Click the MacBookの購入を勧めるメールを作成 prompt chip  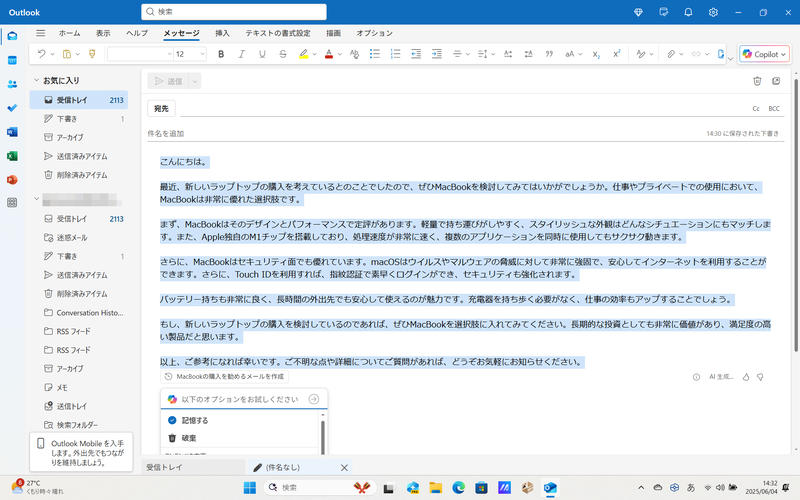click(x=225, y=377)
